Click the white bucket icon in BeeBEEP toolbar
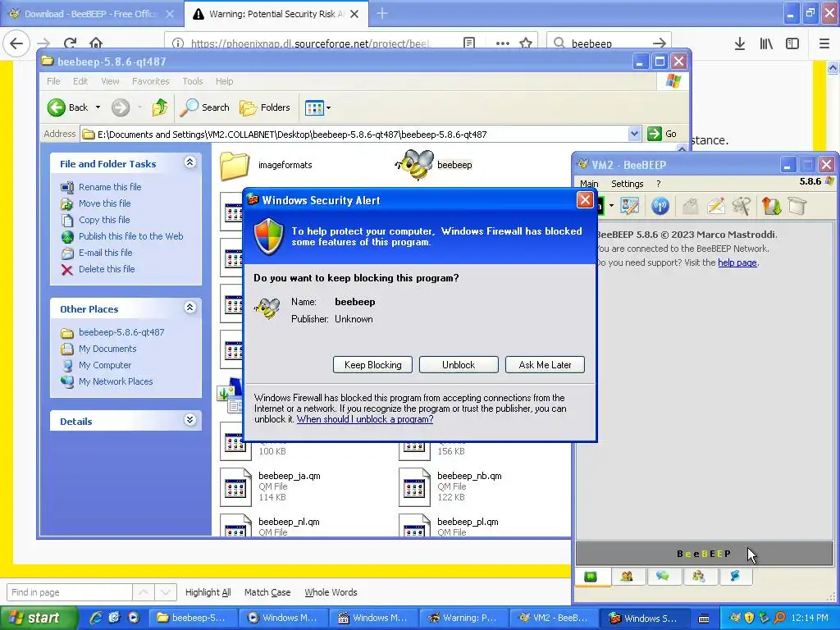This screenshot has height=630, width=840. click(x=797, y=206)
